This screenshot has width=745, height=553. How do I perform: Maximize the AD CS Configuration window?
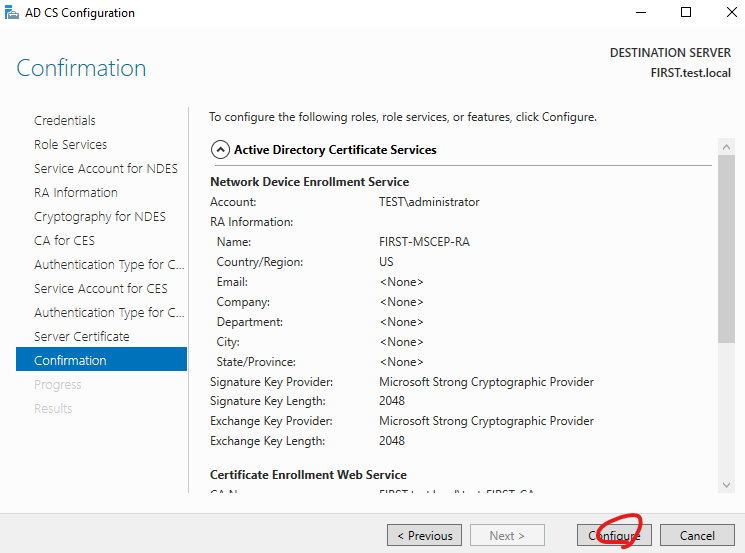click(x=686, y=12)
